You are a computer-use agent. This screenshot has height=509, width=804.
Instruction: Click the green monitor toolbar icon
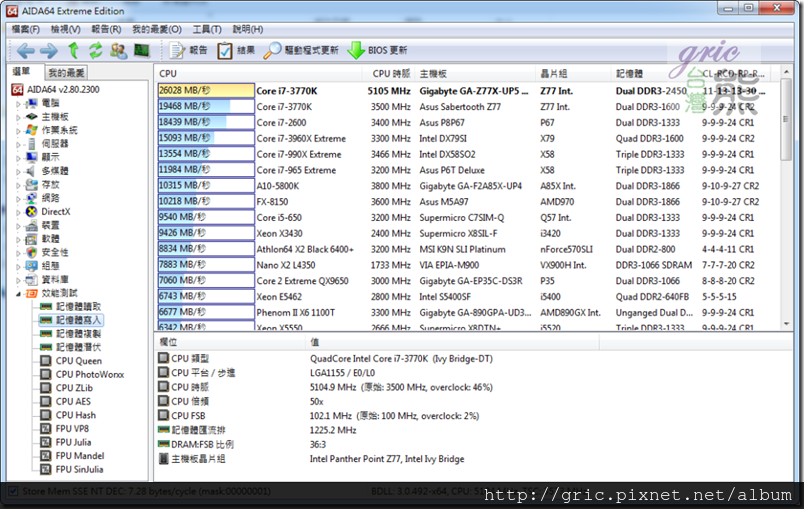[x=141, y=50]
